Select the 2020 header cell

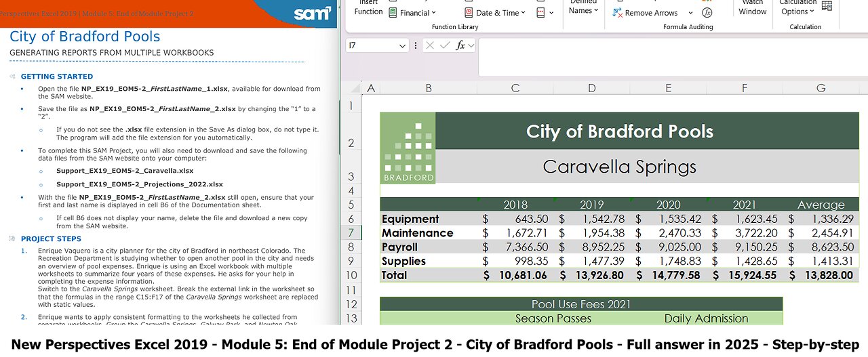click(x=669, y=205)
